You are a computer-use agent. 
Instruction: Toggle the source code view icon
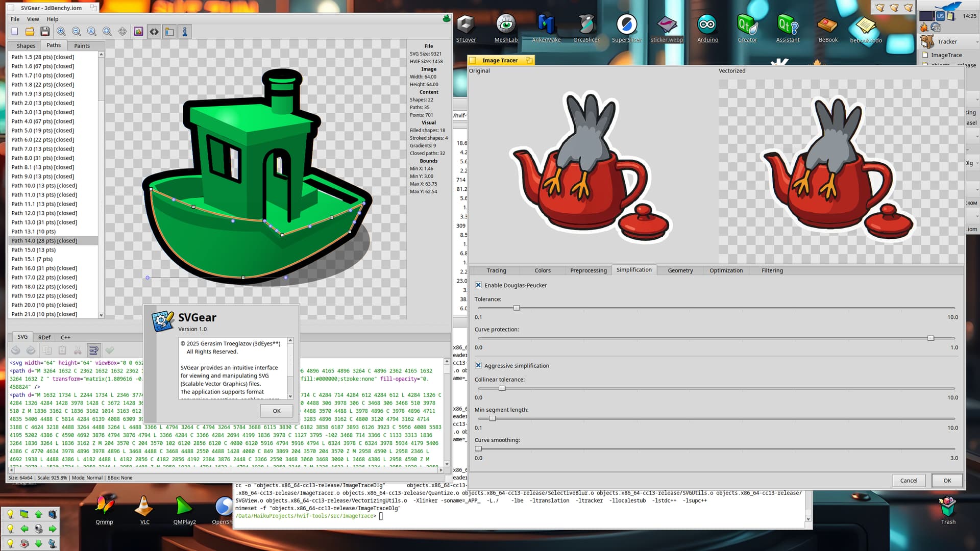click(x=154, y=32)
